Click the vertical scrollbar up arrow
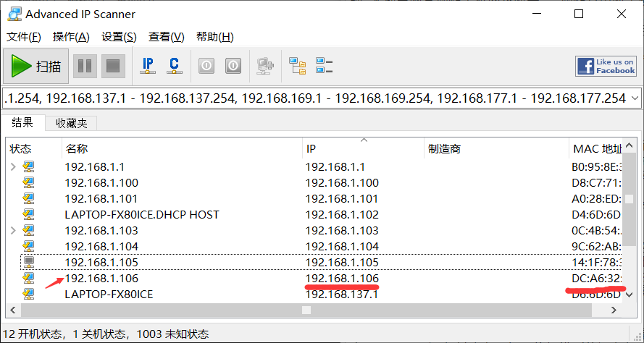644x343 pixels. pyautogui.click(x=630, y=145)
